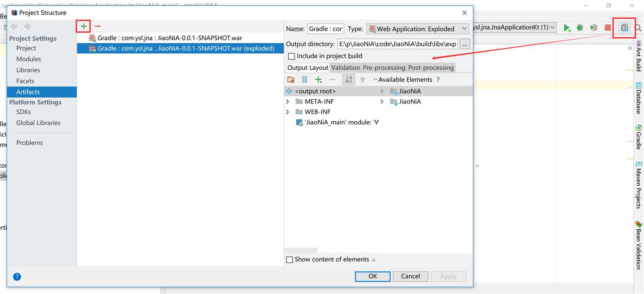Run with coverage from the main toolbar

594,27
